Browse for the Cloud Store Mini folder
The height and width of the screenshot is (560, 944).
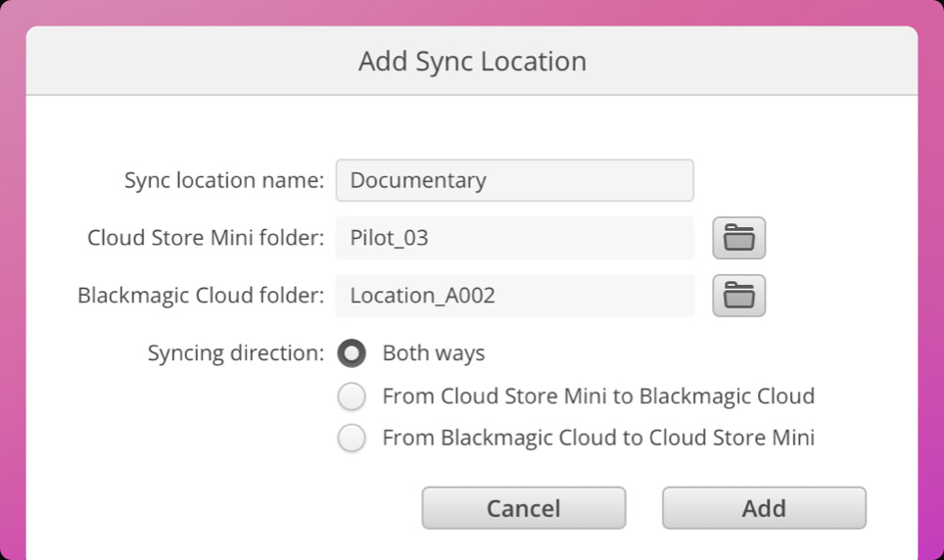click(x=738, y=238)
